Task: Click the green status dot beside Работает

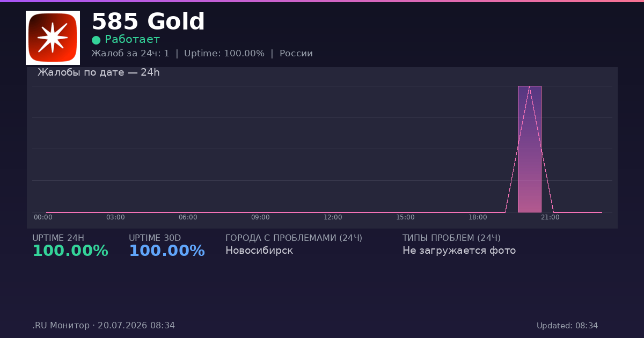Action: pos(96,40)
